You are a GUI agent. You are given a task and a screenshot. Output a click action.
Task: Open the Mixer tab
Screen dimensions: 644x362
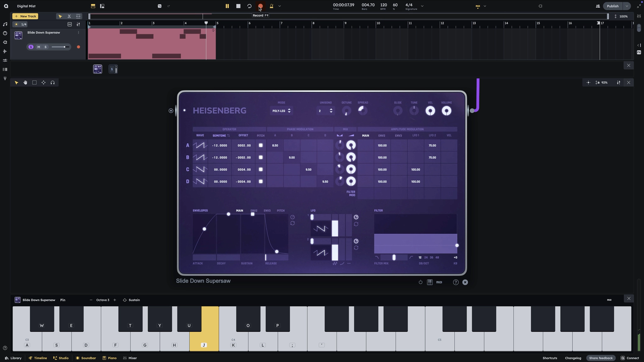coord(130,358)
